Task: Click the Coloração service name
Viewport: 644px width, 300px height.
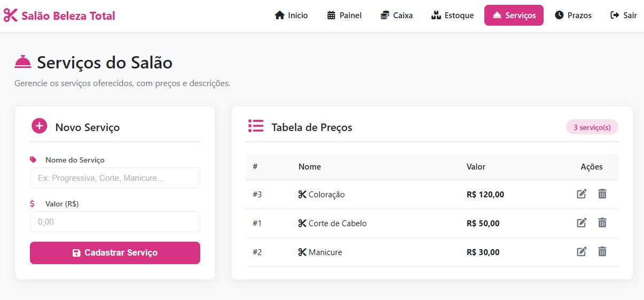Action: tap(327, 195)
